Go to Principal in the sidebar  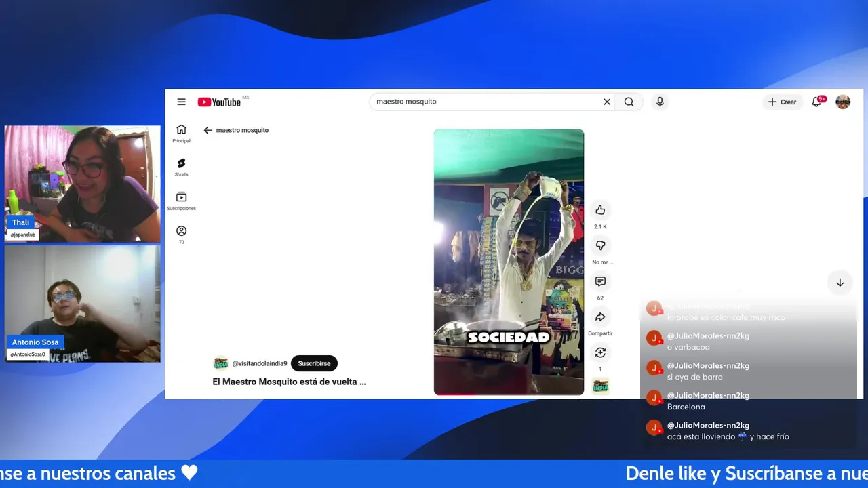pos(181,134)
